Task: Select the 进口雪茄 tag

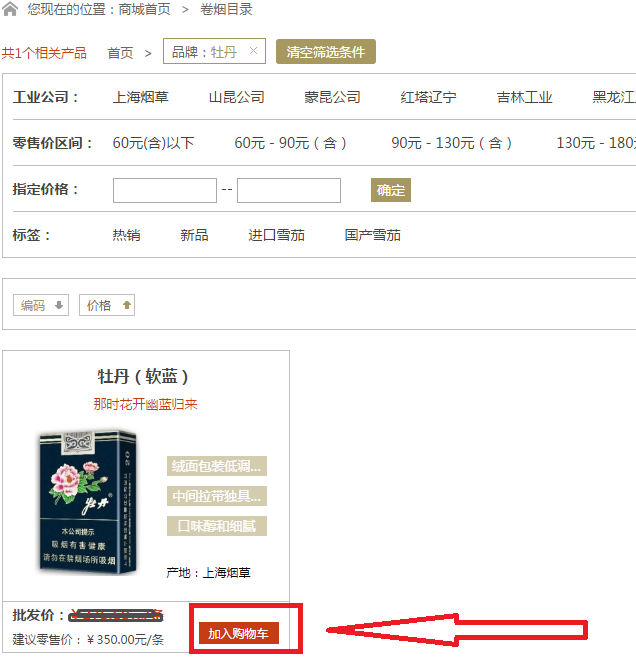Action: pyautogui.click(x=277, y=235)
